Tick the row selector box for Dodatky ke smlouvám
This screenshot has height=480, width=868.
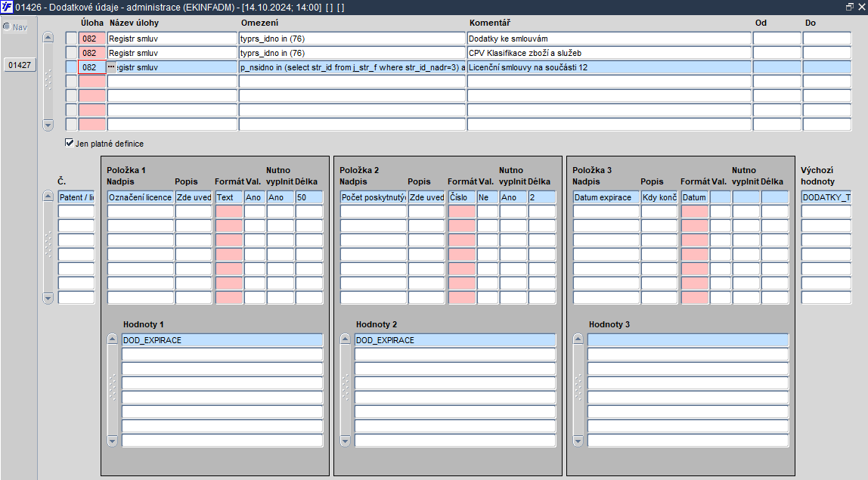(71, 39)
